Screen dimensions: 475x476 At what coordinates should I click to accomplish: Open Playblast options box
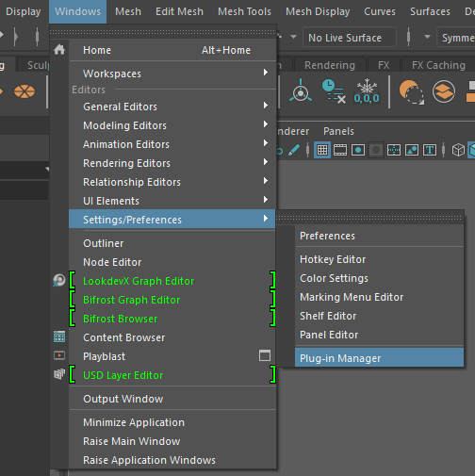coord(265,355)
